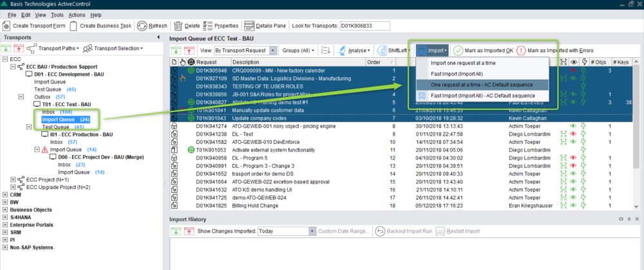
Task: Click the Delete trash can icon
Action: pos(178,26)
